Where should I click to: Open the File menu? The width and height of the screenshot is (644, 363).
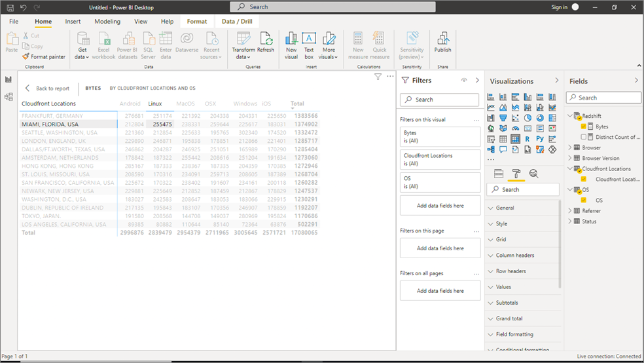pos(14,22)
